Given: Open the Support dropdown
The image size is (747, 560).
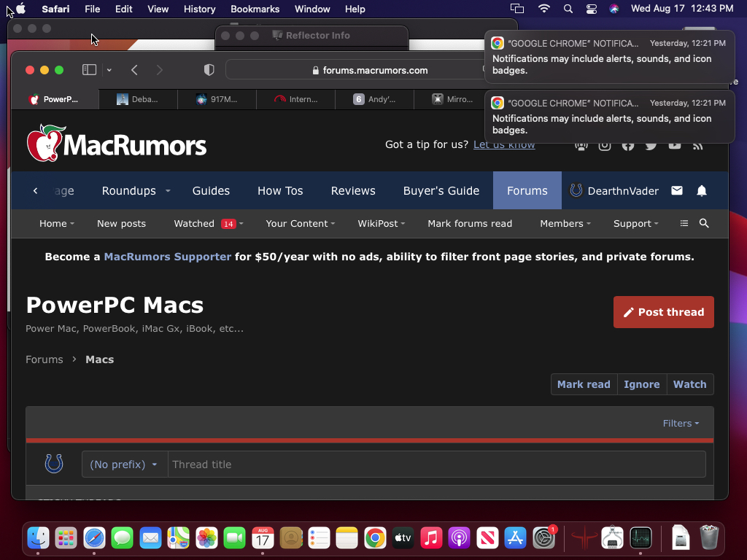Looking at the screenshot, I should (x=635, y=224).
